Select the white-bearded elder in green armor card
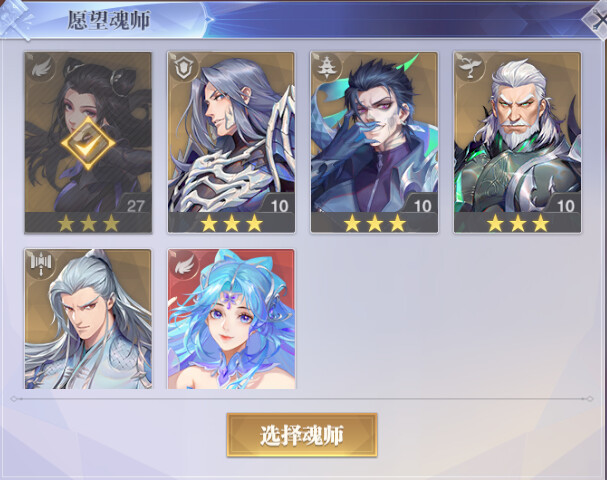Screen dimensions: 607x480 tap(517, 142)
